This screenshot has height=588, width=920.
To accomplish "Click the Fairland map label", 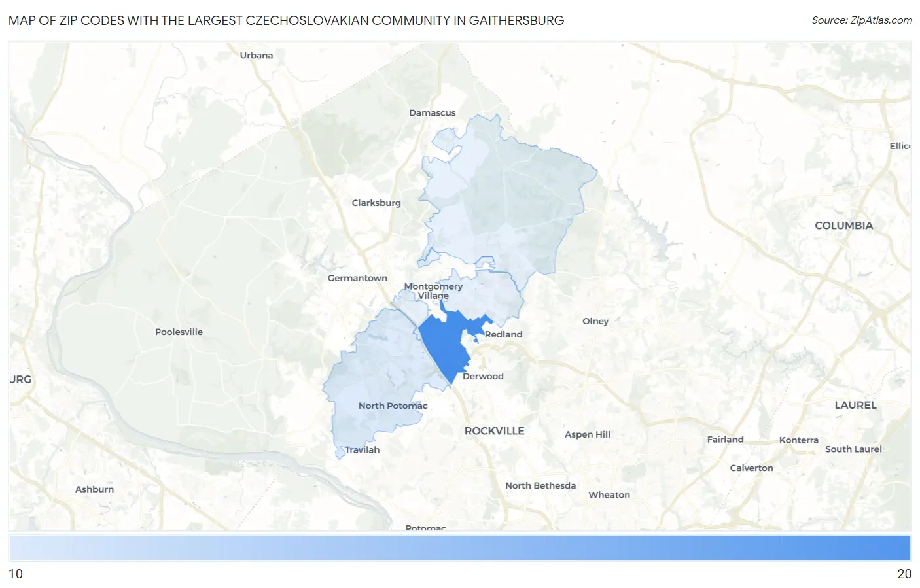I will (725, 440).
